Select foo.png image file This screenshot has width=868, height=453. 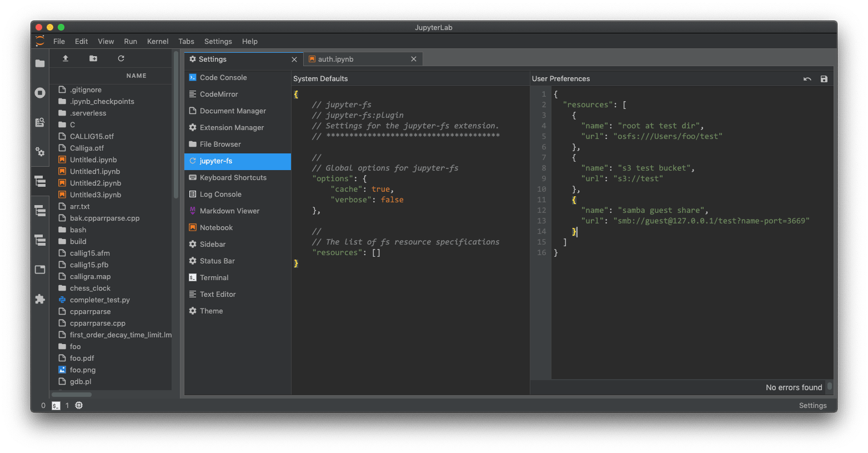111,370
